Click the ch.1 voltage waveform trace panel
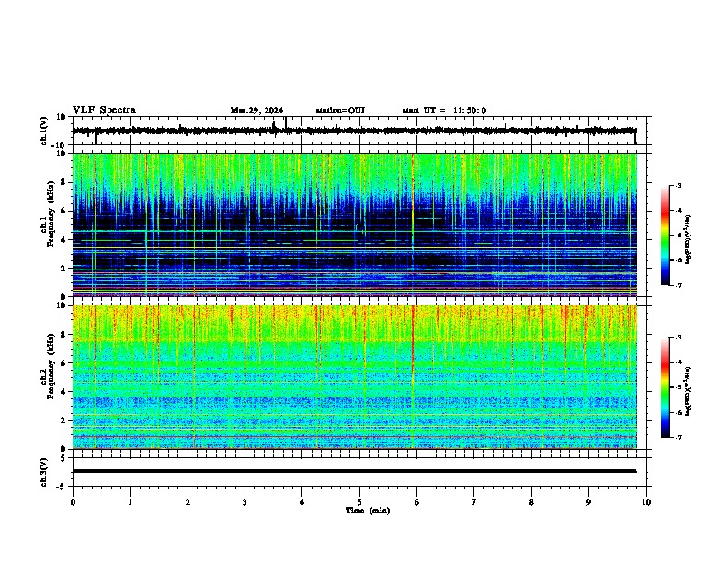 361,131
